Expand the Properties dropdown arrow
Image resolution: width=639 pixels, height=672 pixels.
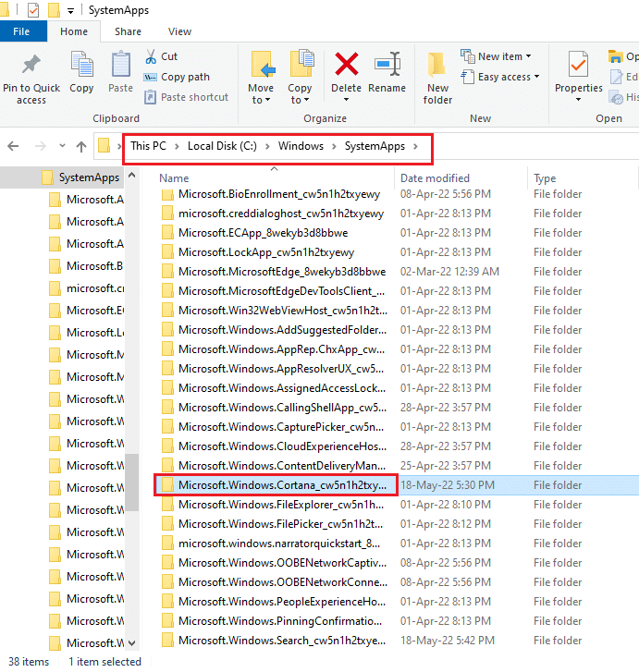coord(578,100)
